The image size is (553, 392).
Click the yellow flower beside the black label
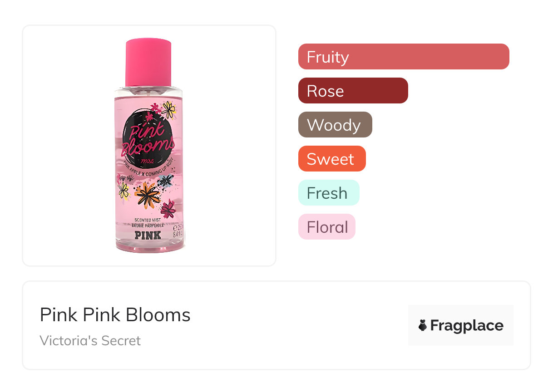pyautogui.click(x=169, y=109)
